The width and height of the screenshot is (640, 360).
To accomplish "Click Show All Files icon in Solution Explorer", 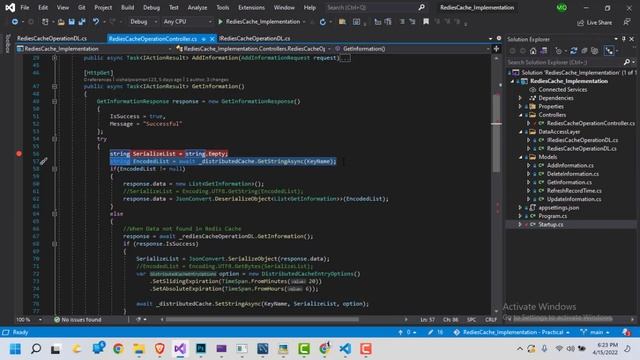I will coord(595,51).
